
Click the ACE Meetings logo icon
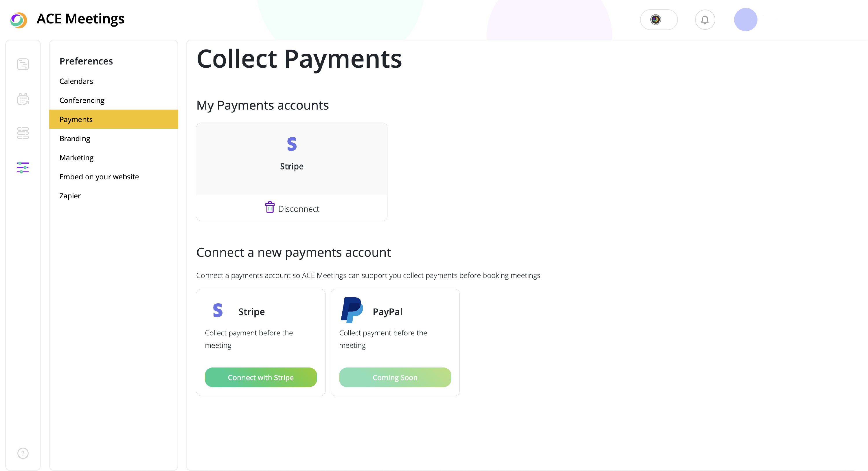19,20
